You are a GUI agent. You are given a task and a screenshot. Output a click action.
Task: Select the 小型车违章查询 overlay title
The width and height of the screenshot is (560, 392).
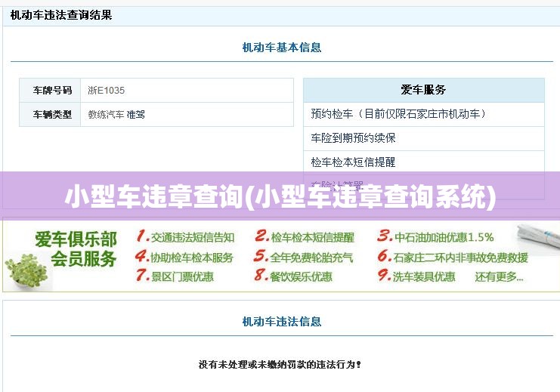tap(280, 196)
